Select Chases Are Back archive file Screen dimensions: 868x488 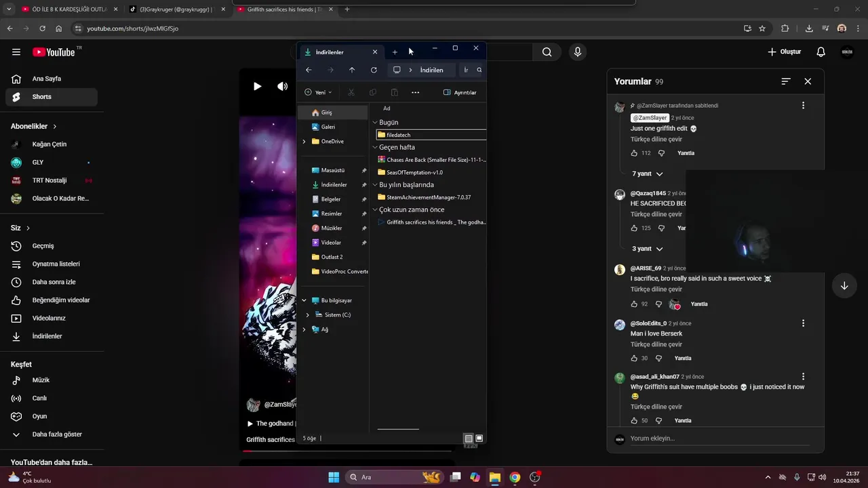tap(431, 160)
